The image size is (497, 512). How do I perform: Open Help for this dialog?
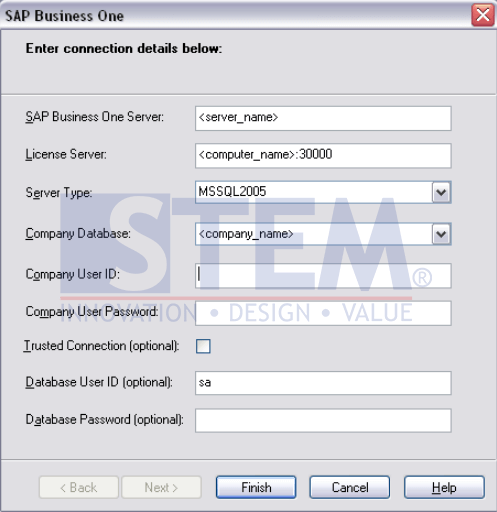click(444, 487)
